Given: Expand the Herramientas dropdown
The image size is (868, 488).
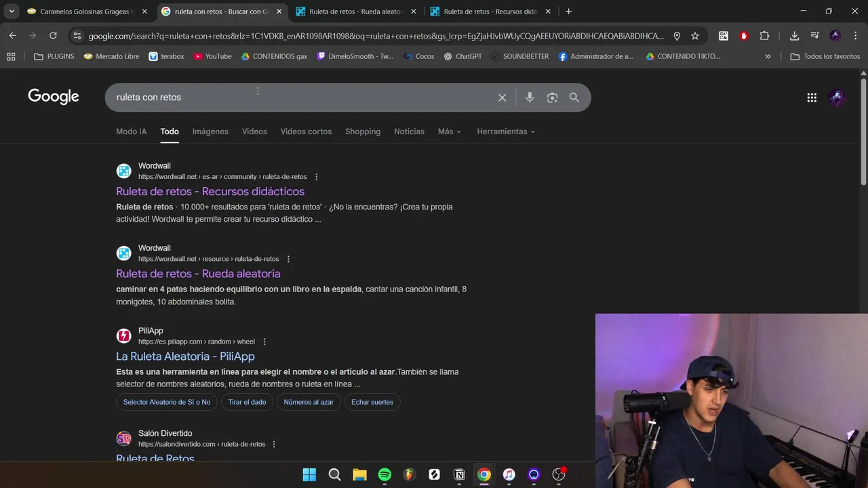Looking at the screenshot, I should tap(506, 131).
